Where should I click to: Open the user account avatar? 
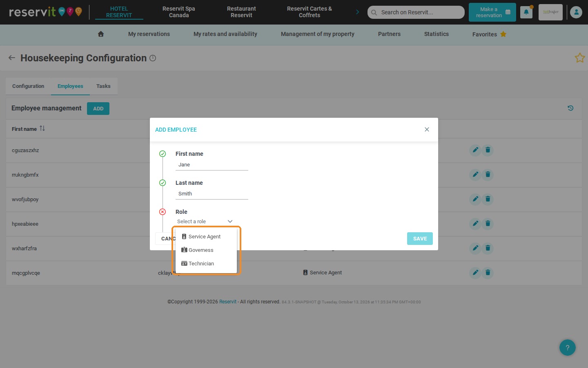tap(576, 12)
